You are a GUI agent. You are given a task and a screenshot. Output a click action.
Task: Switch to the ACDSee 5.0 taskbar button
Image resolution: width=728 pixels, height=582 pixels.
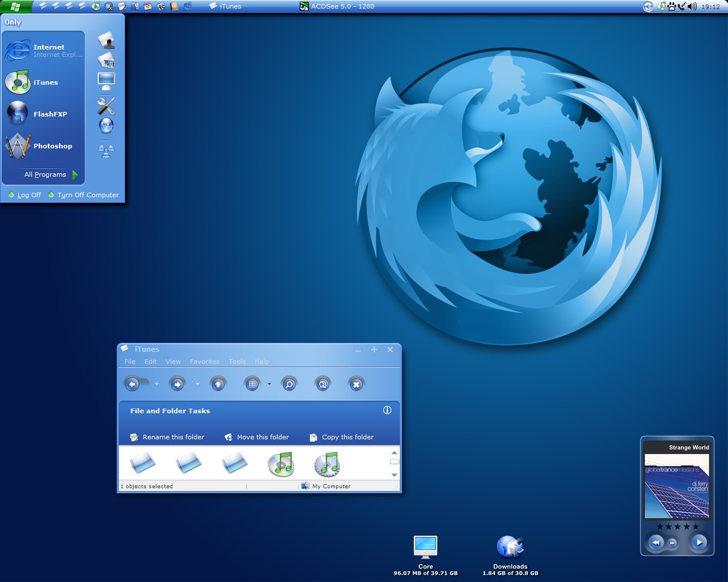[337, 6]
